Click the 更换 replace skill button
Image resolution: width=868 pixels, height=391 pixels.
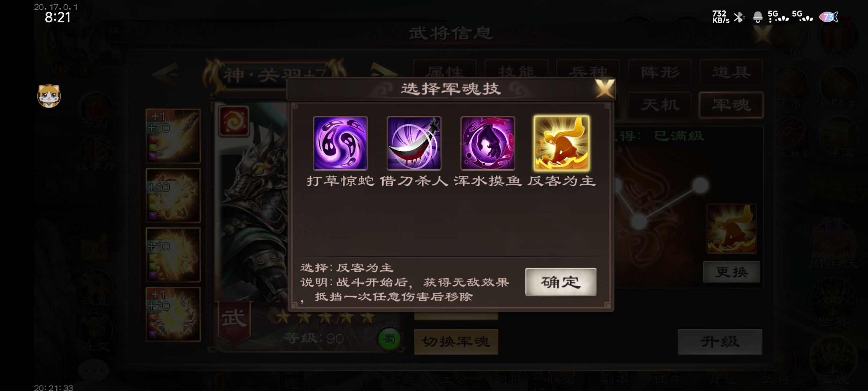pos(731,272)
